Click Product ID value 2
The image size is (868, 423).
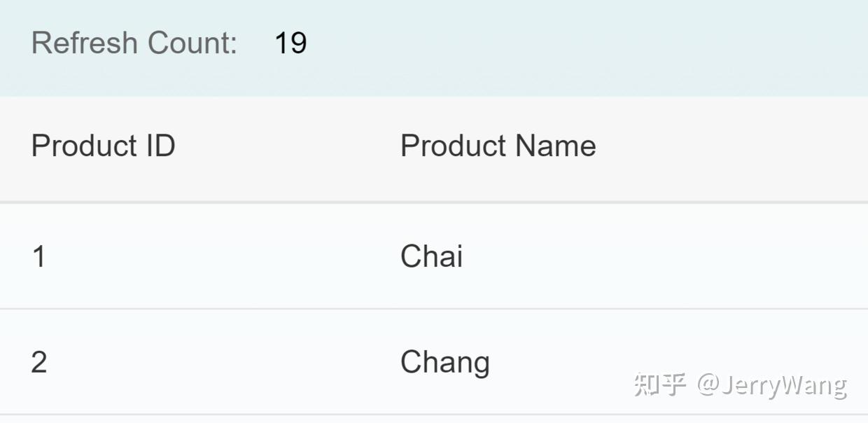[40, 361]
